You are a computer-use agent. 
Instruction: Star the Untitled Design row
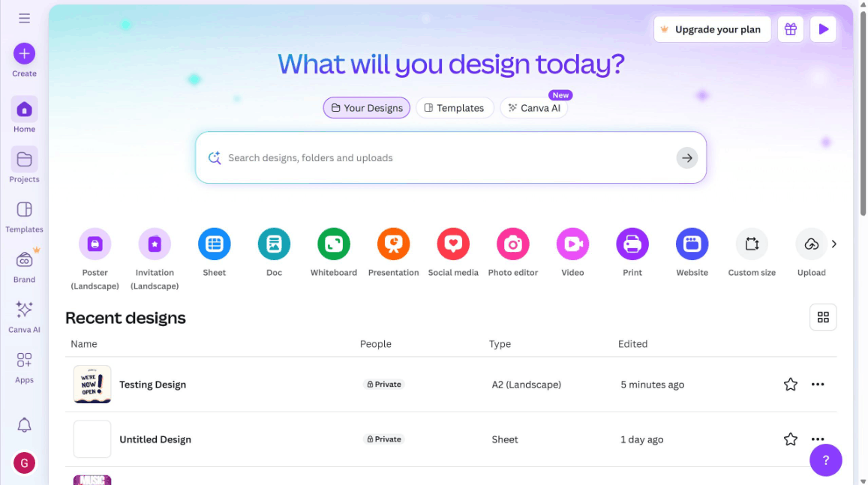pos(791,439)
